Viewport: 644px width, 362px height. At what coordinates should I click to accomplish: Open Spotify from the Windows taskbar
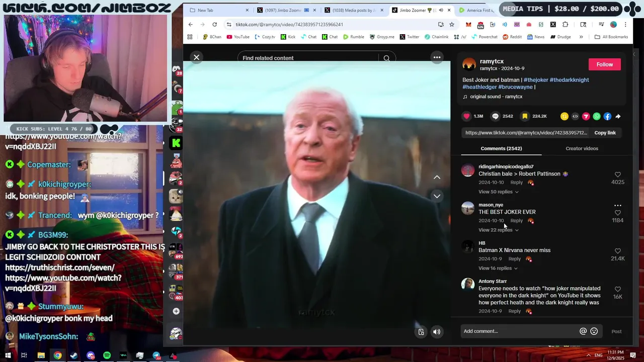click(107, 355)
